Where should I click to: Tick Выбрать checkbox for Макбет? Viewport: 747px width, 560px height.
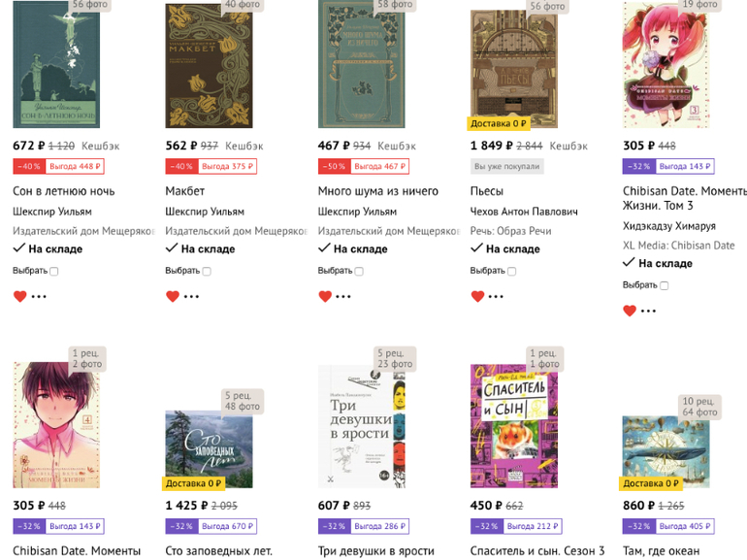(x=207, y=272)
